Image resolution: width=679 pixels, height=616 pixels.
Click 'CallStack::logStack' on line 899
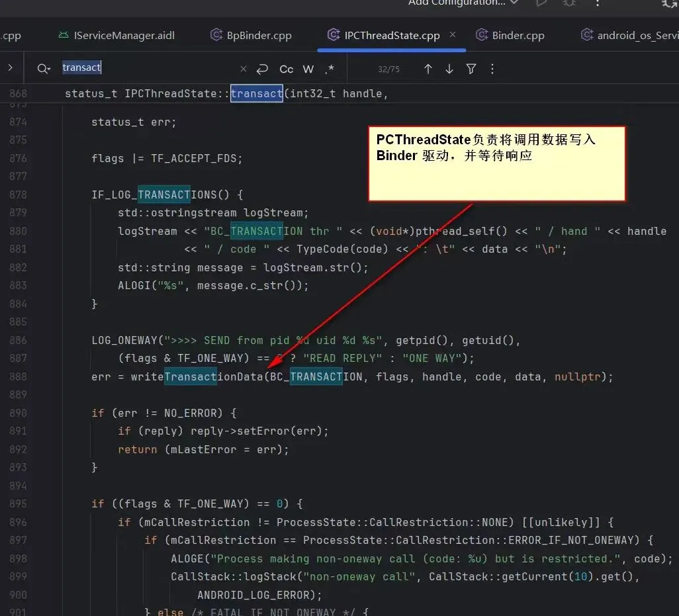tap(234, 576)
